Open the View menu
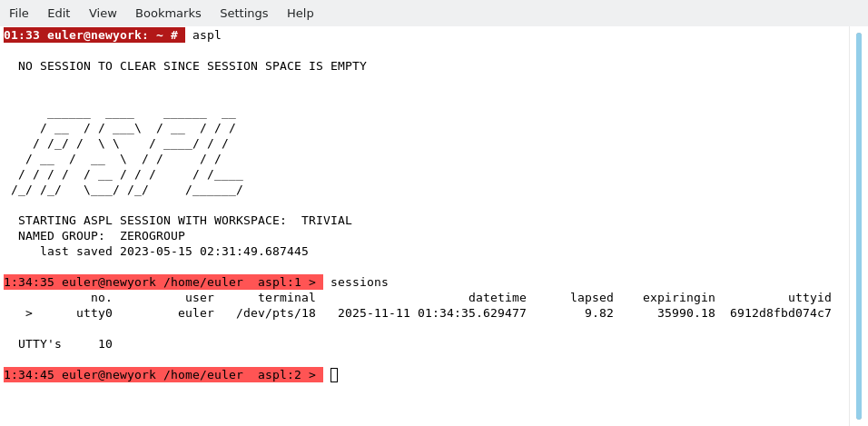This screenshot has width=868, height=426. tap(103, 13)
